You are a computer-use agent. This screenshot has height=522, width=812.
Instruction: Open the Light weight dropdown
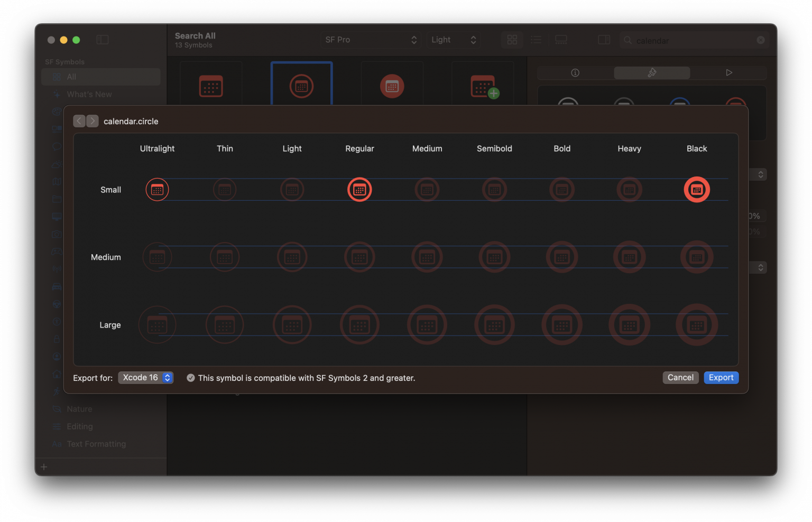453,40
